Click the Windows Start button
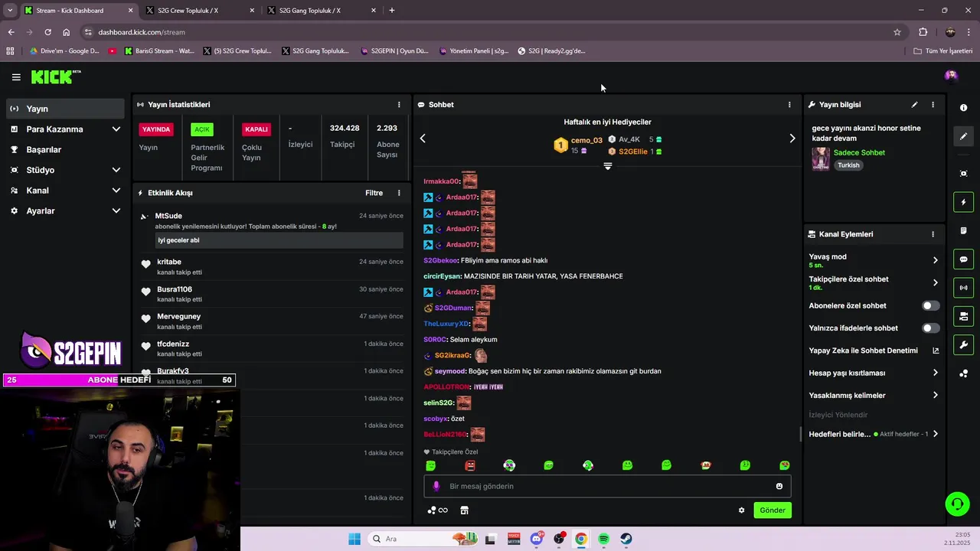Screen dimensions: 980x551 click(x=354, y=539)
